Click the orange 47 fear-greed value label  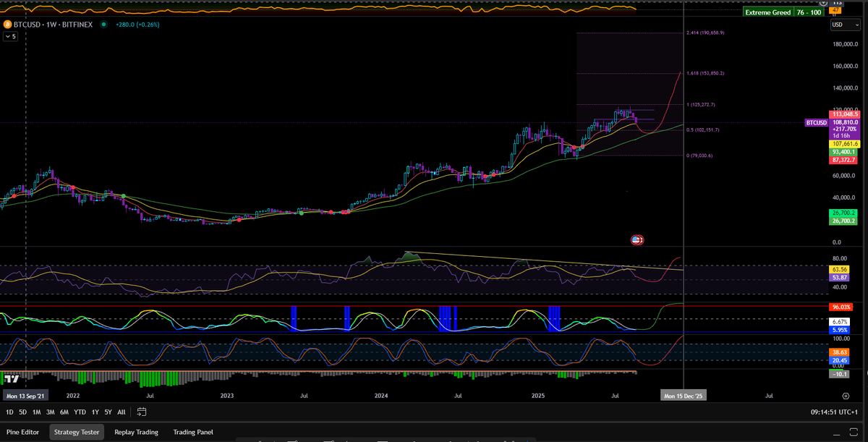coord(835,10)
